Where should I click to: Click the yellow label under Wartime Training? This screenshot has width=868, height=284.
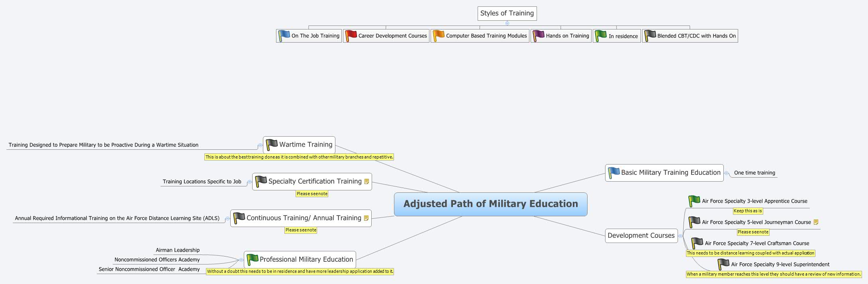(299, 157)
